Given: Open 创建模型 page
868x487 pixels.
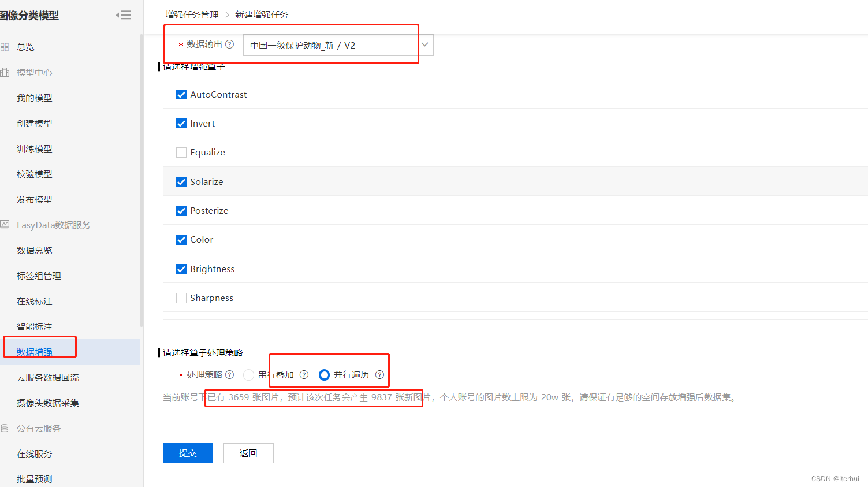Looking at the screenshot, I should coord(35,123).
